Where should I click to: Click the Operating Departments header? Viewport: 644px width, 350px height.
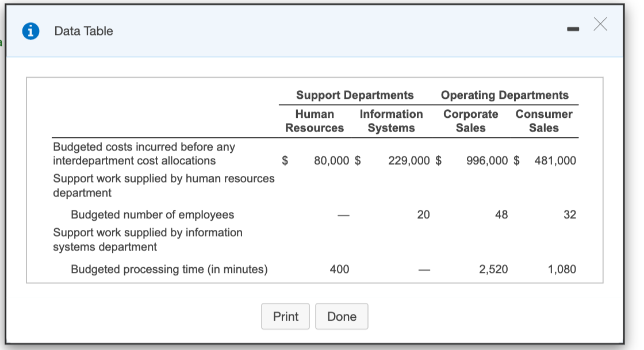click(504, 95)
